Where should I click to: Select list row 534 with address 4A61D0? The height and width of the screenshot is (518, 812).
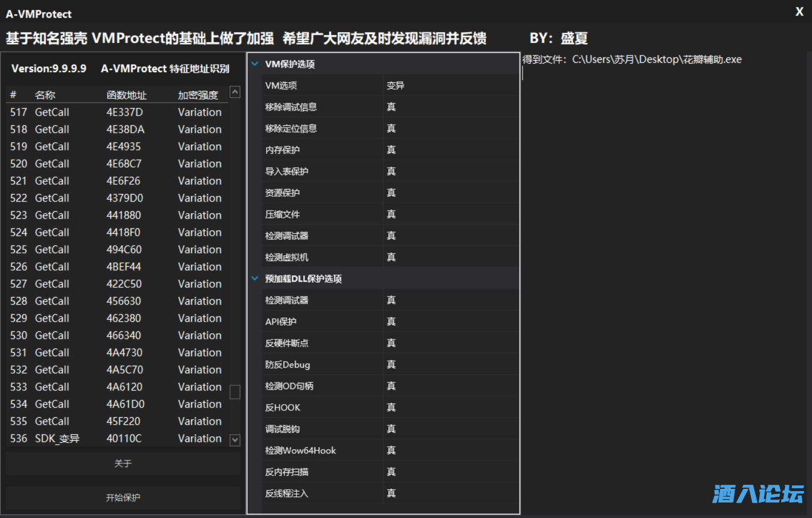coord(117,404)
